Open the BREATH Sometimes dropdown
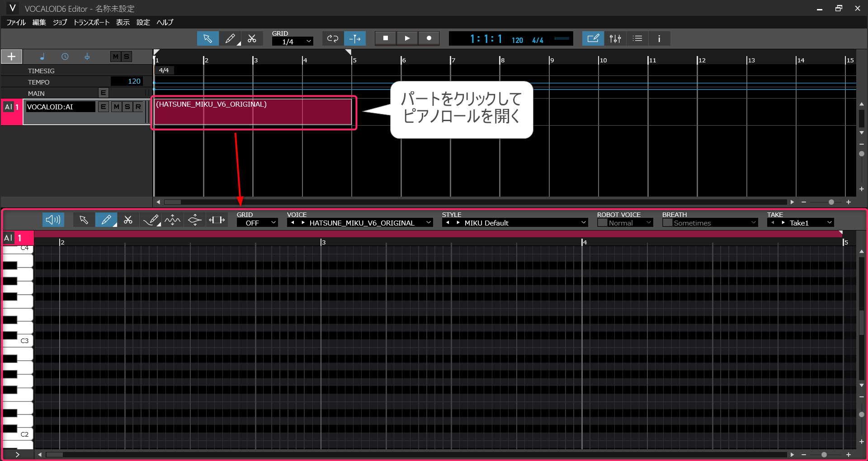This screenshot has height=461, width=868. (715, 223)
